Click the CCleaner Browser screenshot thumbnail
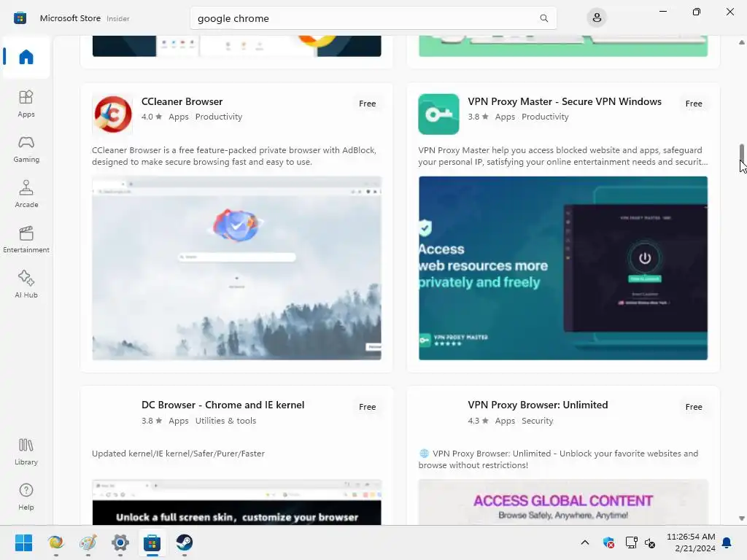 [237, 268]
